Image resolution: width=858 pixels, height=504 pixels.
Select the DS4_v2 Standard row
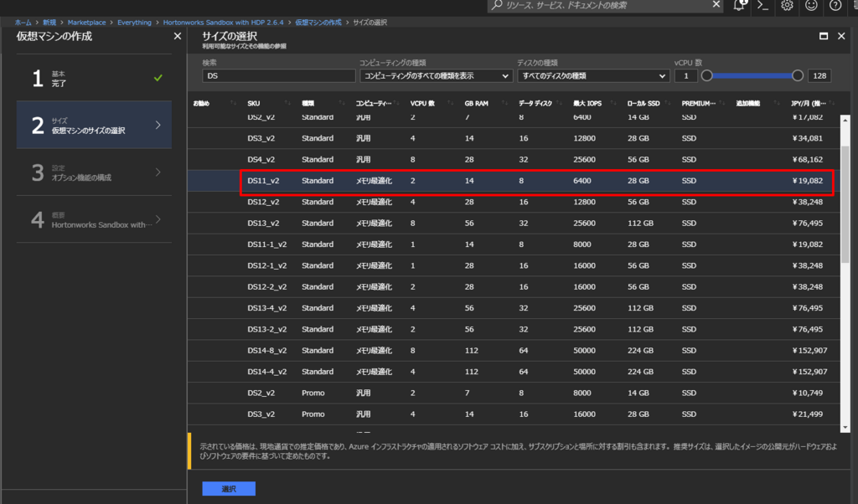click(x=514, y=160)
